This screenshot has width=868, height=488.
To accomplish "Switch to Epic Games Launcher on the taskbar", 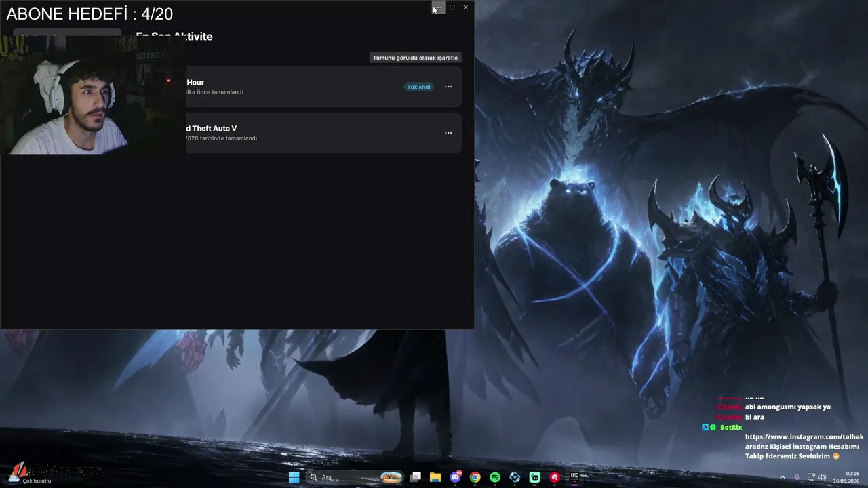I will coord(574,477).
